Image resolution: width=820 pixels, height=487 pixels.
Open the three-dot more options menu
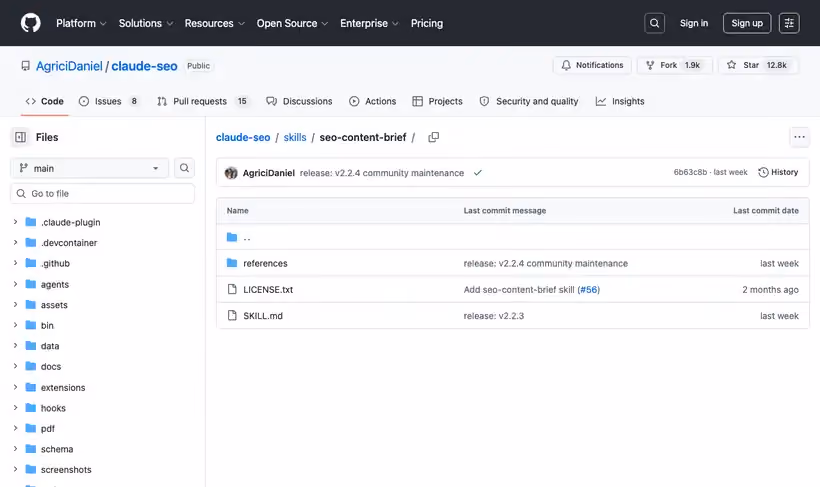tap(799, 137)
